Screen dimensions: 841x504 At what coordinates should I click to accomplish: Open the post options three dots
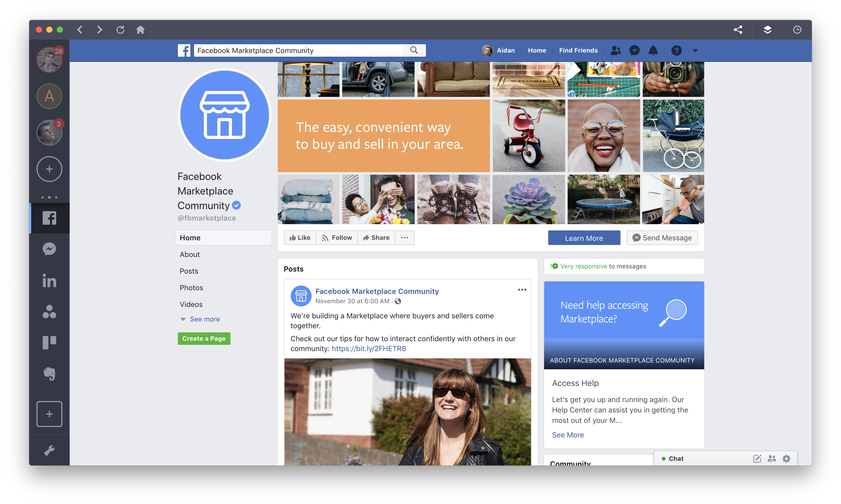tap(522, 290)
